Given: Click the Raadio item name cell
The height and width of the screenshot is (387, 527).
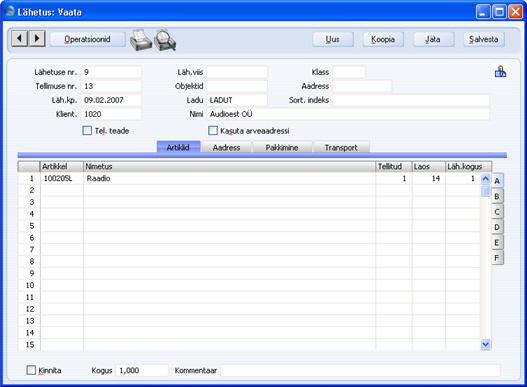Looking at the screenshot, I should [230, 178].
